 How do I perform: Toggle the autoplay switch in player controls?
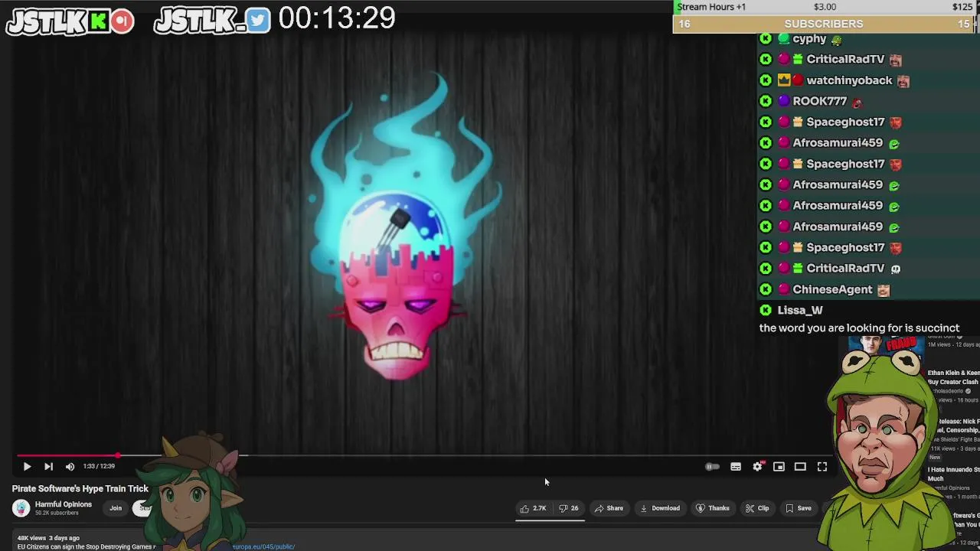pyautogui.click(x=712, y=466)
